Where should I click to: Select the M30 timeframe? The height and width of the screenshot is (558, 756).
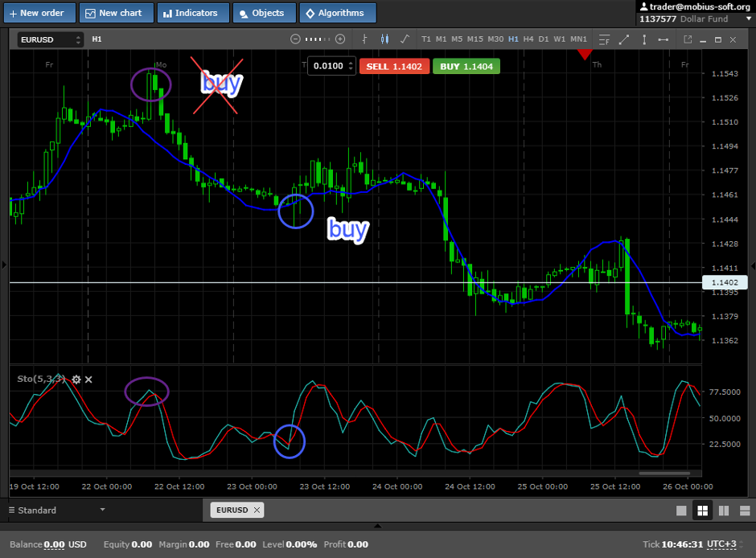click(495, 39)
